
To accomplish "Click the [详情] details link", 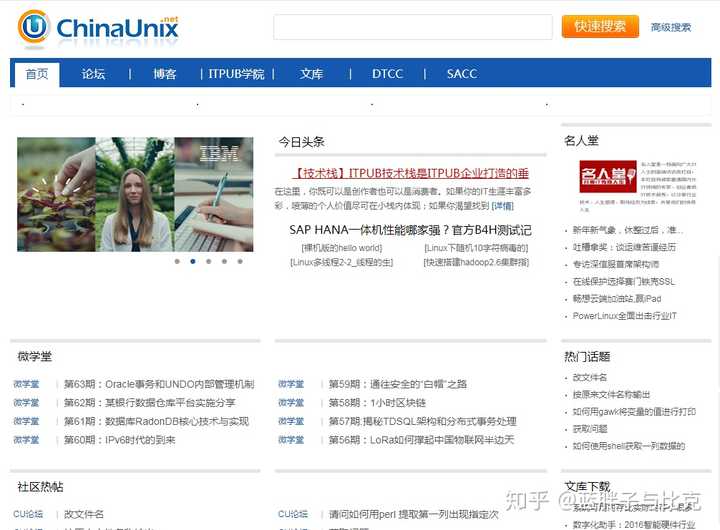I will 502,206.
